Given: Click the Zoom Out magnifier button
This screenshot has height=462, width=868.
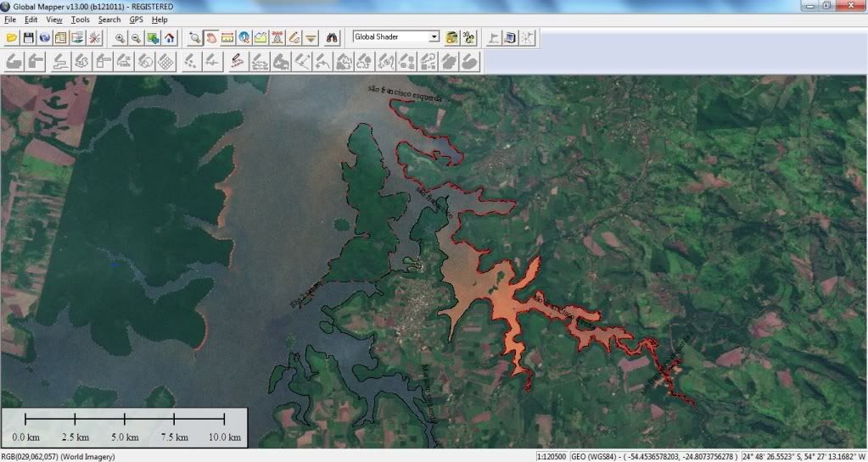Looking at the screenshot, I should point(136,37).
